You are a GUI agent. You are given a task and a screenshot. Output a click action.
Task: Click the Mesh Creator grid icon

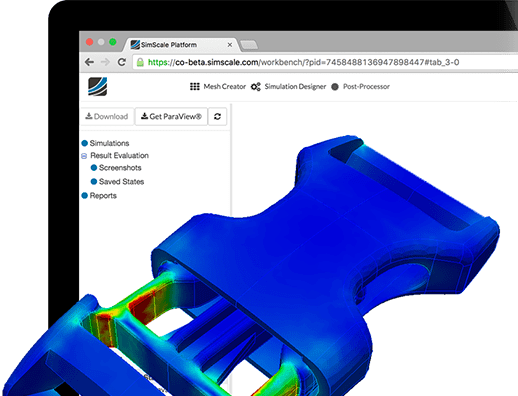[195, 87]
